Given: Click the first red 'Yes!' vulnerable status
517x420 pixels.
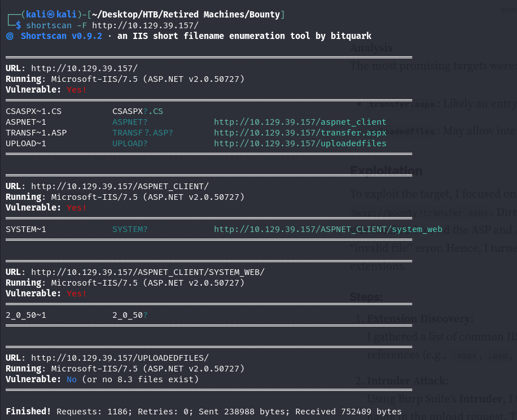Looking at the screenshot, I should pyautogui.click(x=77, y=90).
